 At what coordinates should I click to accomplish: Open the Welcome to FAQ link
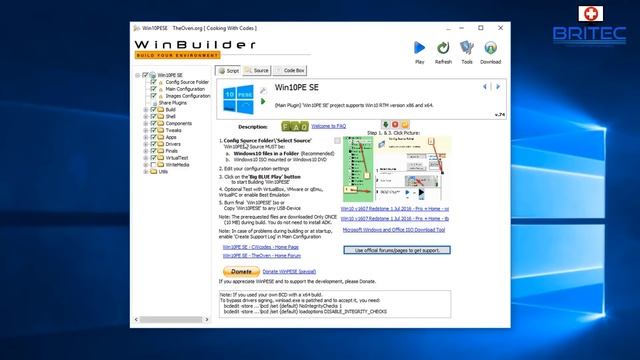click(329, 127)
